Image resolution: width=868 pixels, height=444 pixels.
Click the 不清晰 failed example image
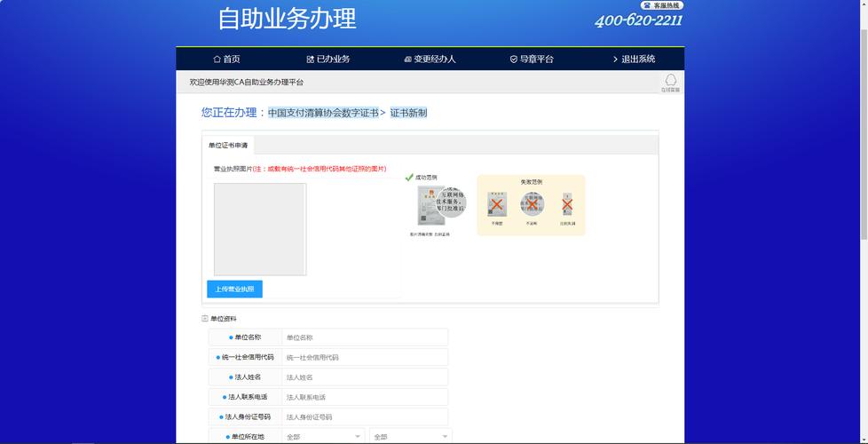pos(532,204)
